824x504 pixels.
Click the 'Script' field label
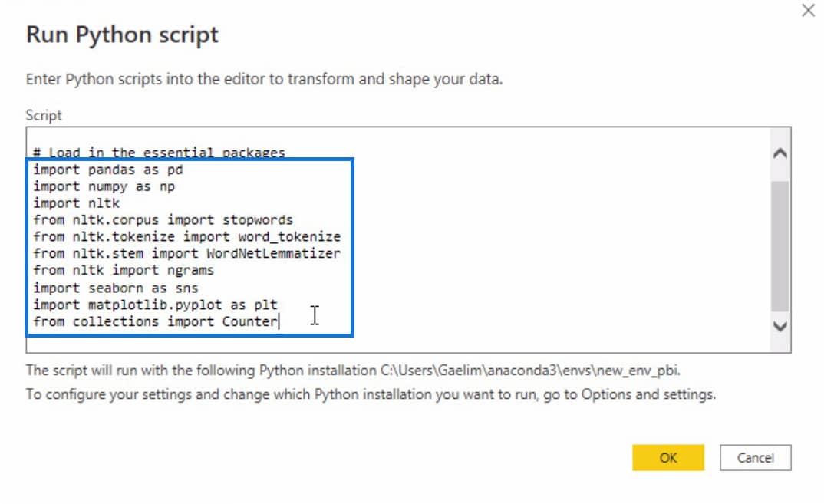click(44, 115)
